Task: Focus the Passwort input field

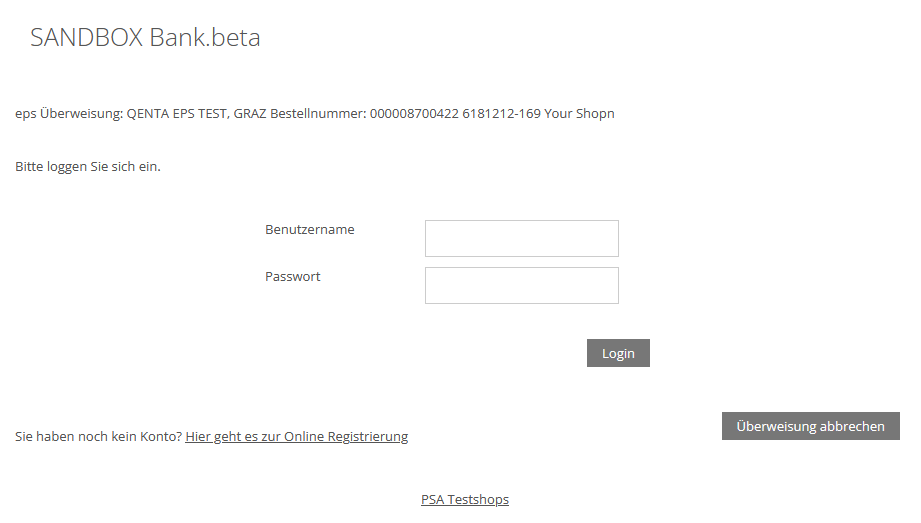Action: click(x=522, y=286)
